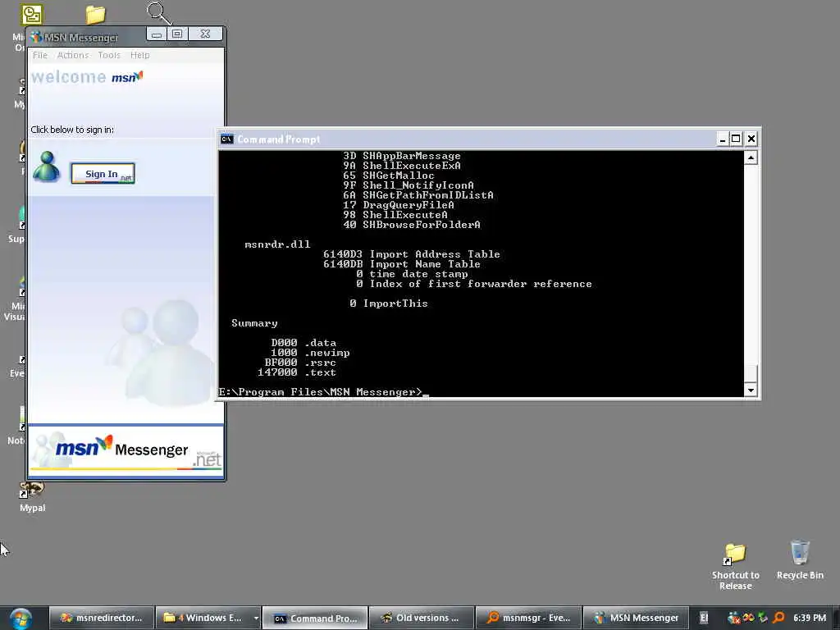
Task: Open the Mypal desktop shortcut
Action: (32, 497)
